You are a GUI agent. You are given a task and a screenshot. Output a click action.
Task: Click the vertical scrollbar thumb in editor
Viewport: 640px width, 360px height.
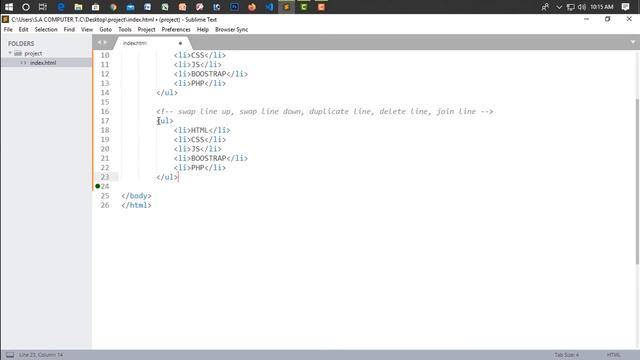(637, 181)
